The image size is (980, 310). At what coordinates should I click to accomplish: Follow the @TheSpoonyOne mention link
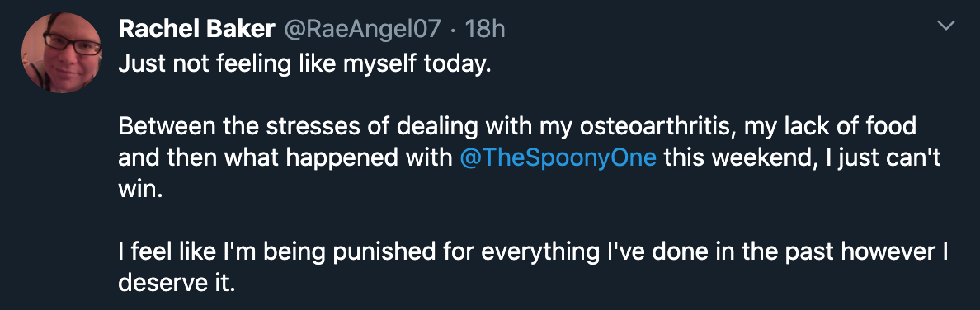pos(558,157)
